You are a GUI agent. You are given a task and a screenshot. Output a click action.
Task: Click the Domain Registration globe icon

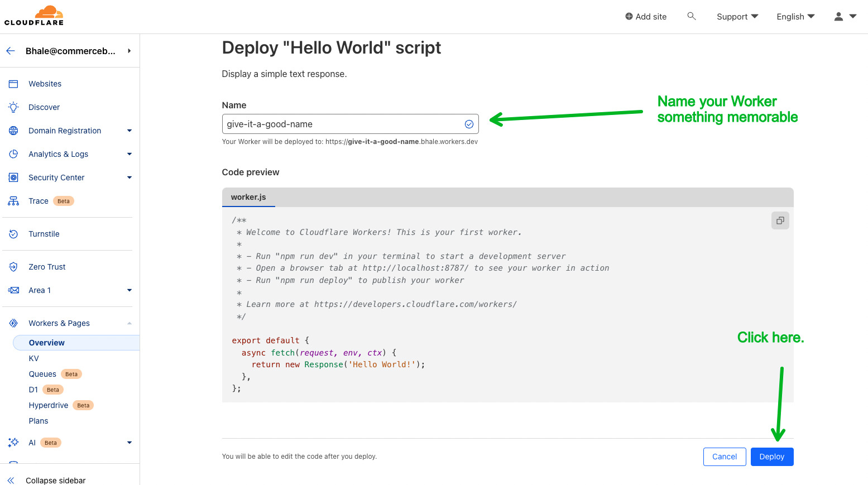13,131
